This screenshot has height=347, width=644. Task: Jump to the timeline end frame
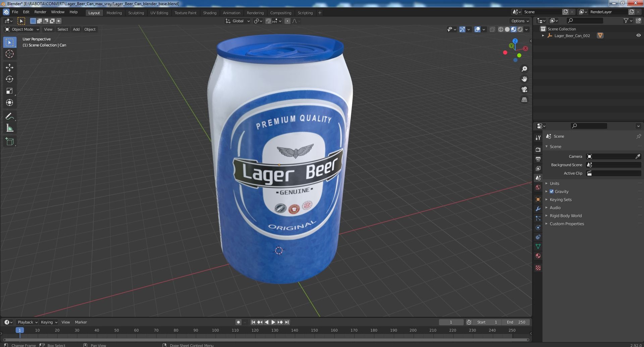coord(287,322)
